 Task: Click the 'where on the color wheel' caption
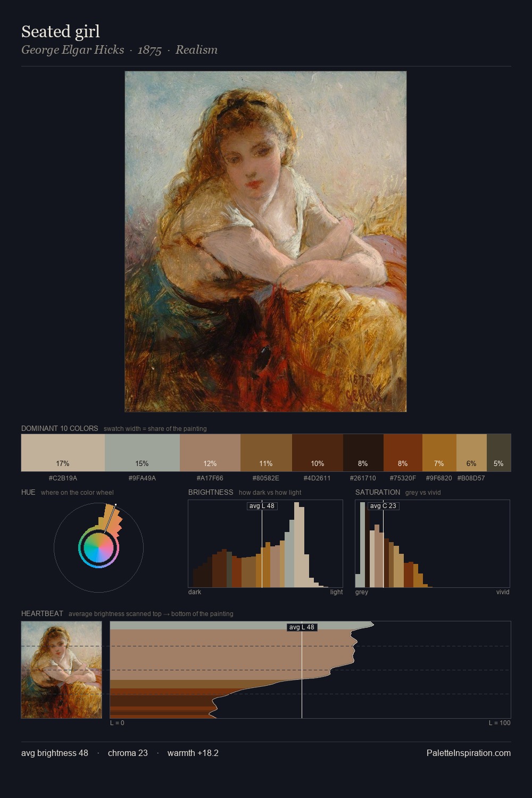coord(77,493)
